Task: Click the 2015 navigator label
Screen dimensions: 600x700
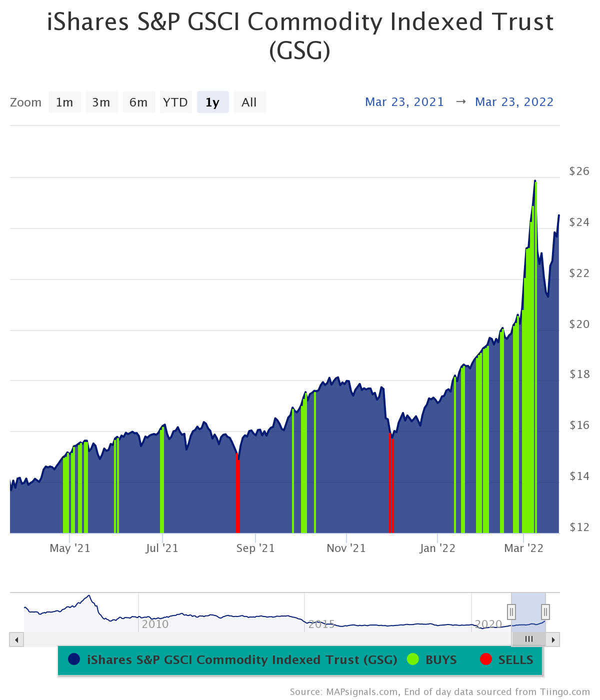Action: (x=321, y=624)
